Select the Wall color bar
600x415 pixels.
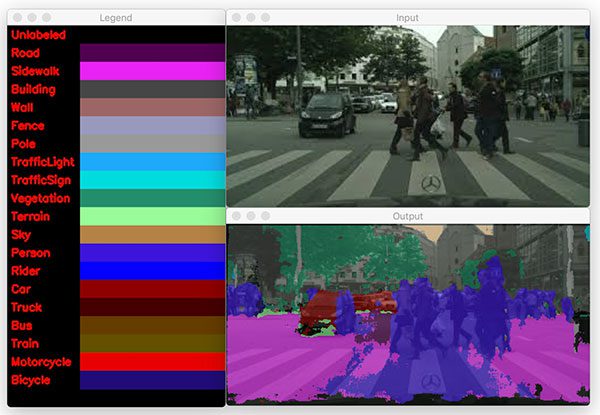coord(152,107)
